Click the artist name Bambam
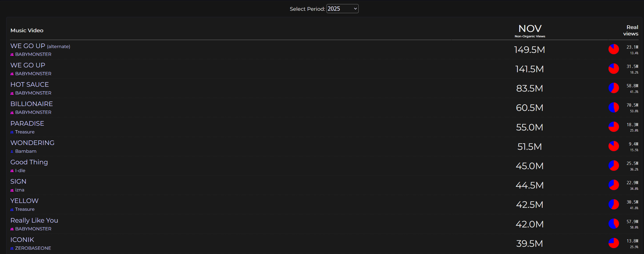 pos(26,151)
